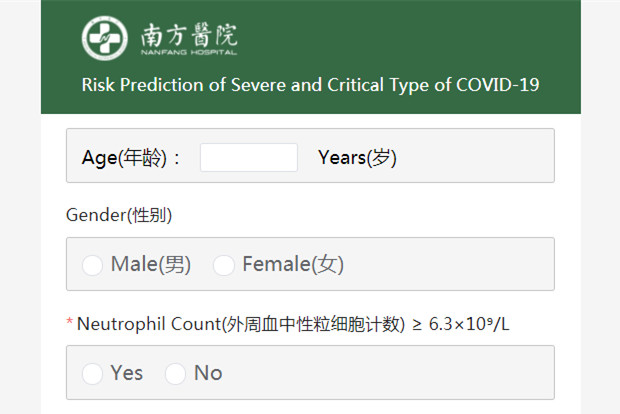Viewport: 620px width, 414px height.
Task: Click the NANFANG HOSPITAL English caption
Action: pyautogui.click(x=189, y=52)
